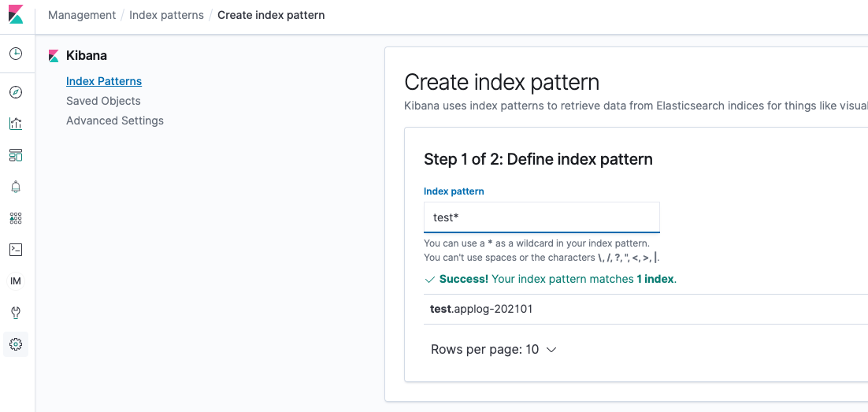Open Saved Objects in the side menu
Viewport: 868px width, 412px height.
coord(103,101)
